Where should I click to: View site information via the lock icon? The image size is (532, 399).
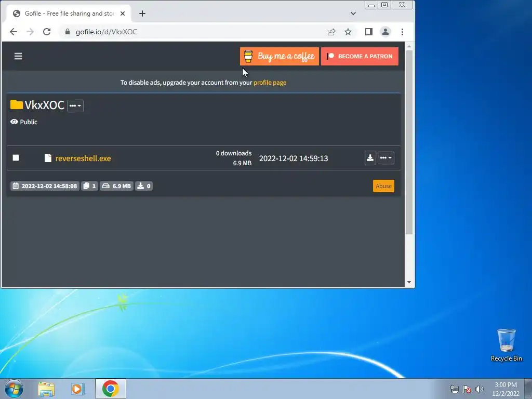click(67, 32)
